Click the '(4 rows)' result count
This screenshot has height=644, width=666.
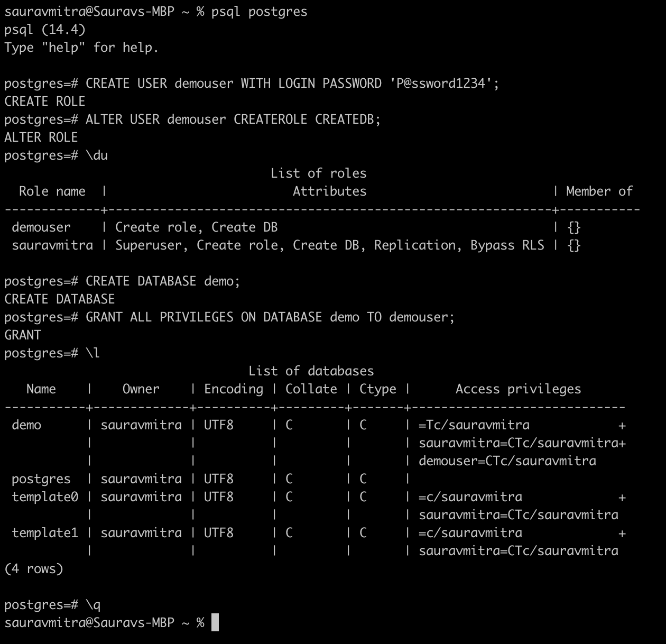pyautogui.click(x=33, y=569)
